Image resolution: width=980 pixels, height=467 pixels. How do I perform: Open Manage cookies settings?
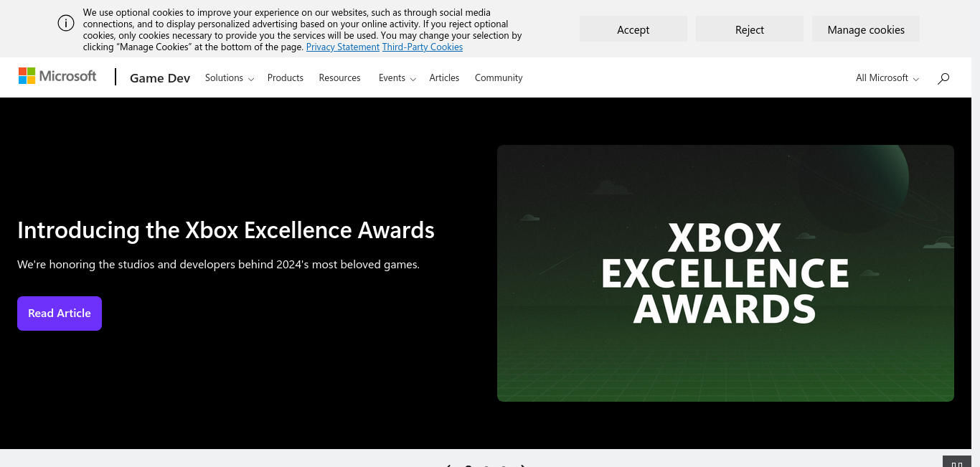pyautogui.click(x=866, y=29)
